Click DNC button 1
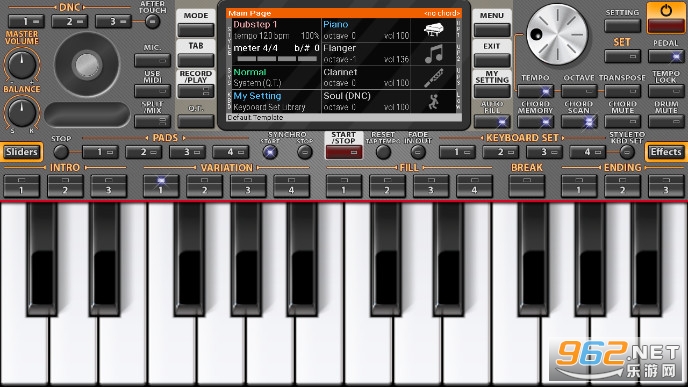688x387 pixels. coord(26,21)
